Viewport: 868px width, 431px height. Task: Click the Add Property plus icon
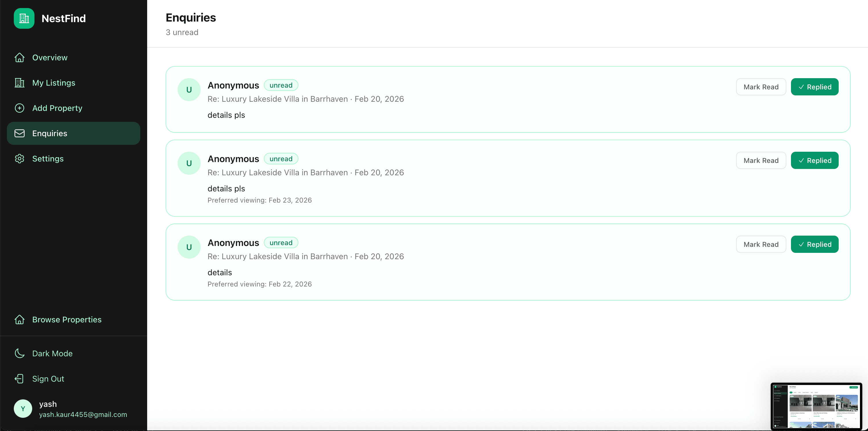[20, 108]
